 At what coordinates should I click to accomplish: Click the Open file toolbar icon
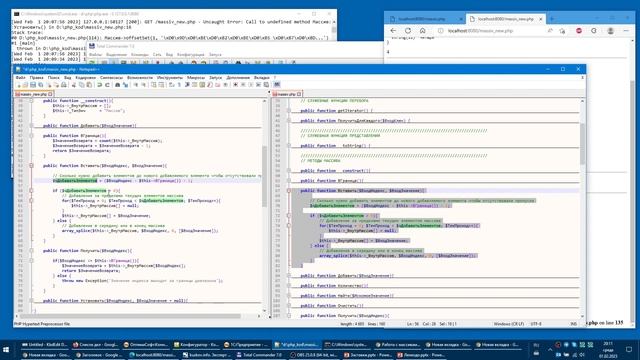[x=25, y=85]
